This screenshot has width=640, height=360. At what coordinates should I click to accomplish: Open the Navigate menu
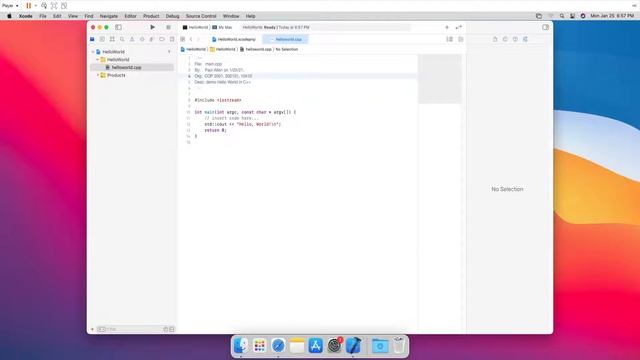(x=109, y=16)
